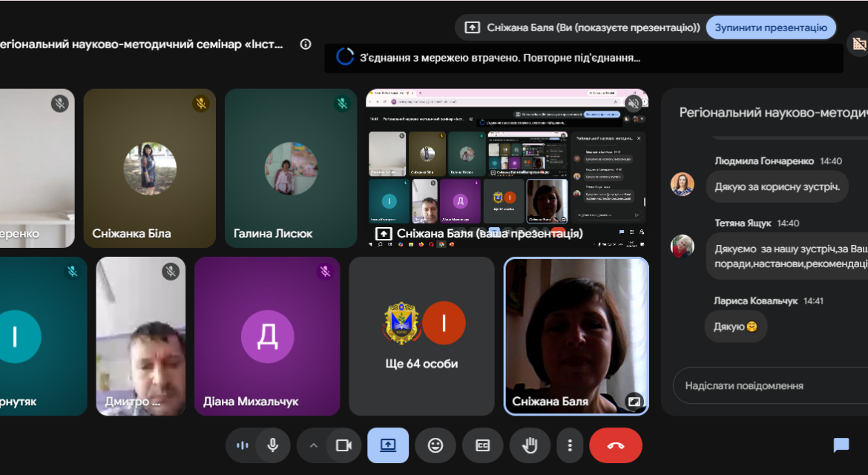
Task: Click muted mic icon on Дмитро tile
Action: click(x=171, y=272)
